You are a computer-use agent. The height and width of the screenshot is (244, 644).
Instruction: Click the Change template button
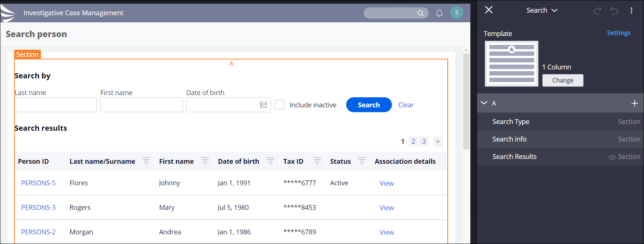pos(563,80)
